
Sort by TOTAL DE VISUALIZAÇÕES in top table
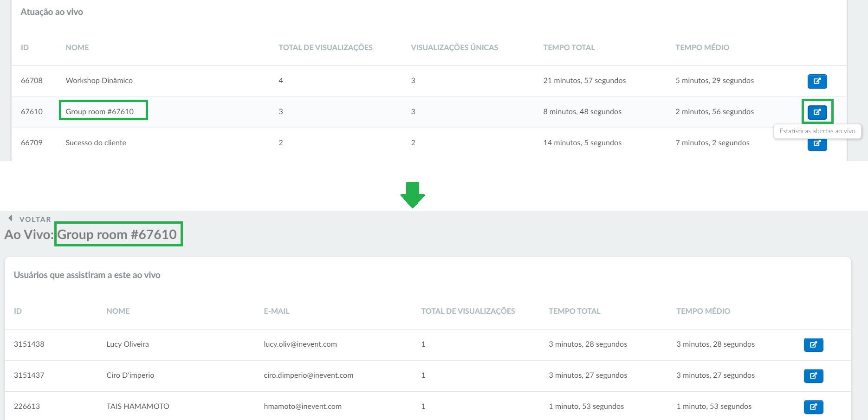[325, 47]
